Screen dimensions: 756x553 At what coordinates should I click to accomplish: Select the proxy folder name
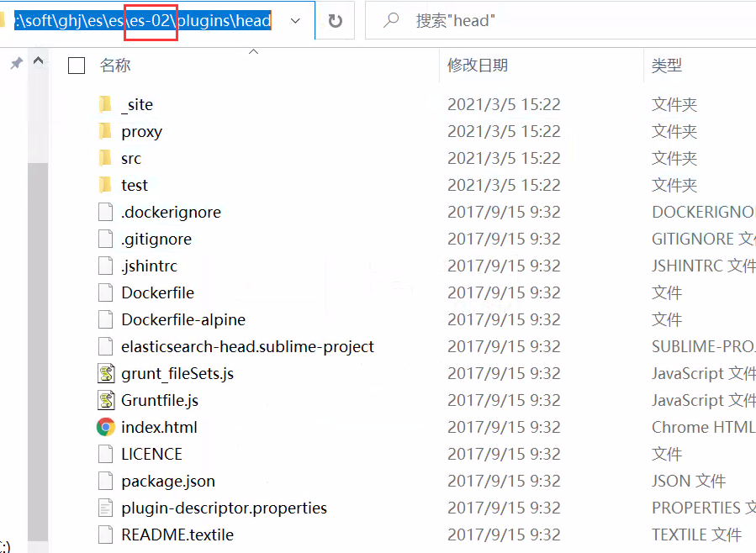click(x=142, y=132)
